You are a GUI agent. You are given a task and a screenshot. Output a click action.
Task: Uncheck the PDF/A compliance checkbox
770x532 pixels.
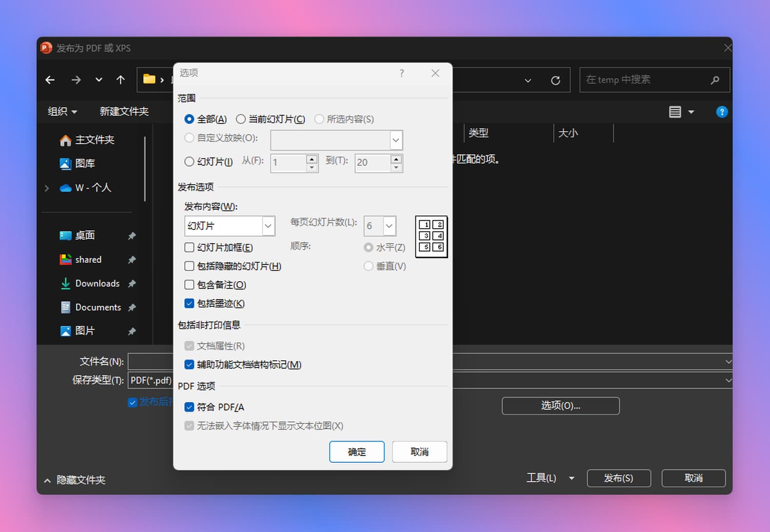tap(189, 407)
